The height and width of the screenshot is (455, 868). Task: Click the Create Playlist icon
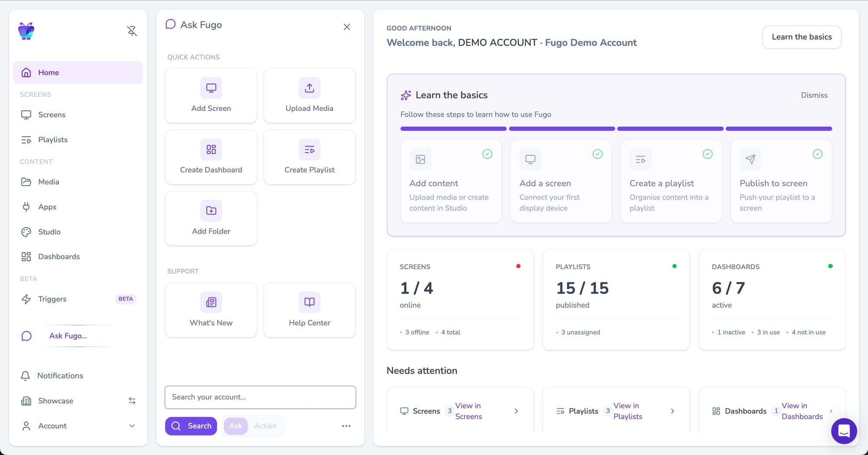(x=309, y=150)
